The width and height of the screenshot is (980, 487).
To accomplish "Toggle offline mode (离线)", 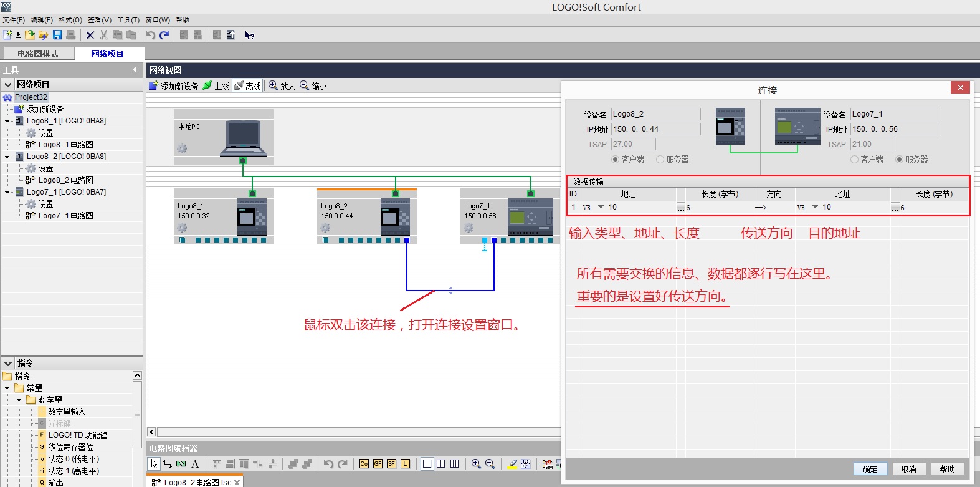I will coord(247,86).
